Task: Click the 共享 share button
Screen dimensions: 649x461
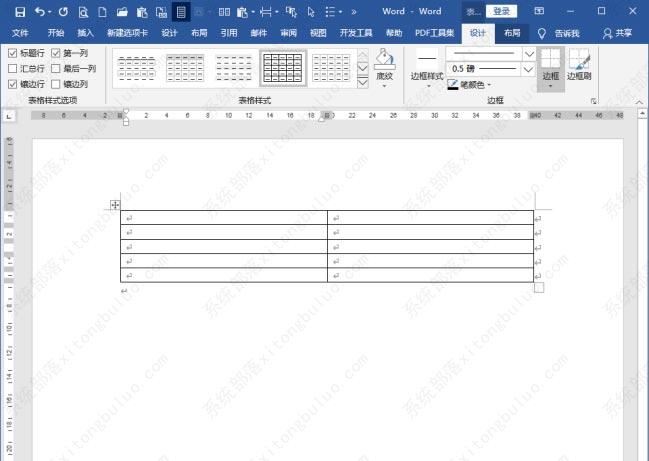Action: [617, 33]
